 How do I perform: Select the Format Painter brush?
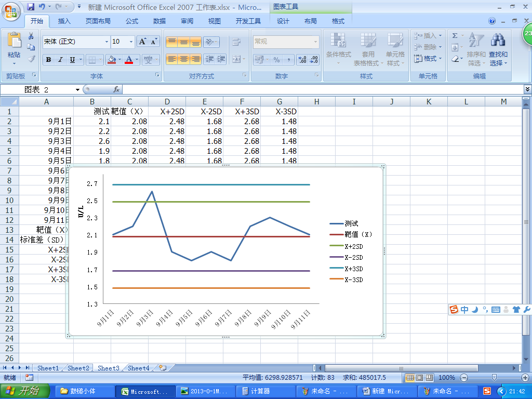(31, 59)
